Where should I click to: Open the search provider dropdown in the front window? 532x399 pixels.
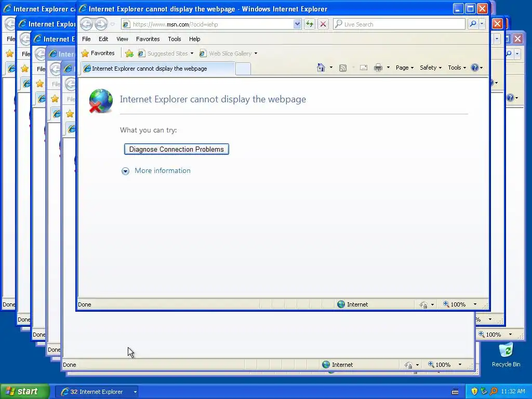pyautogui.click(x=482, y=24)
